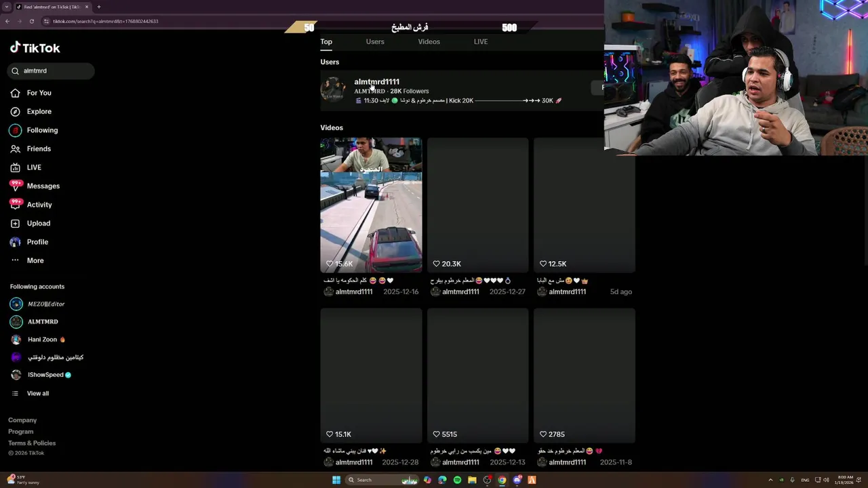Open Discord from the taskbar
The width and height of the screenshot is (868, 488).
point(517,480)
